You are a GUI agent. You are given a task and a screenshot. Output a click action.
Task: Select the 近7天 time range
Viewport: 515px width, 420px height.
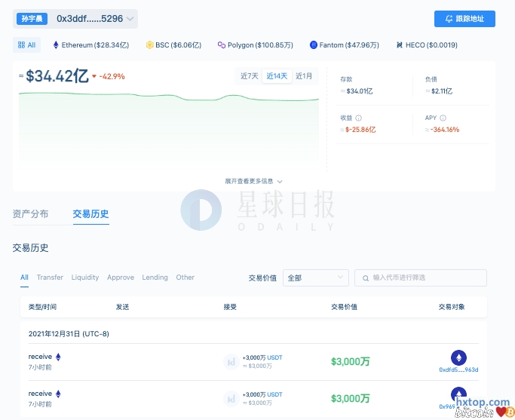point(250,76)
